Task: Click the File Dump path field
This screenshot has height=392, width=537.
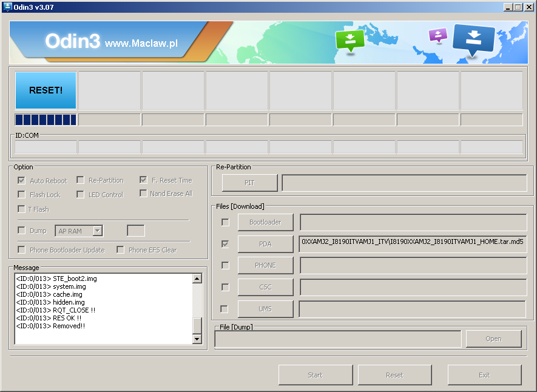Action: [x=338, y=339]
